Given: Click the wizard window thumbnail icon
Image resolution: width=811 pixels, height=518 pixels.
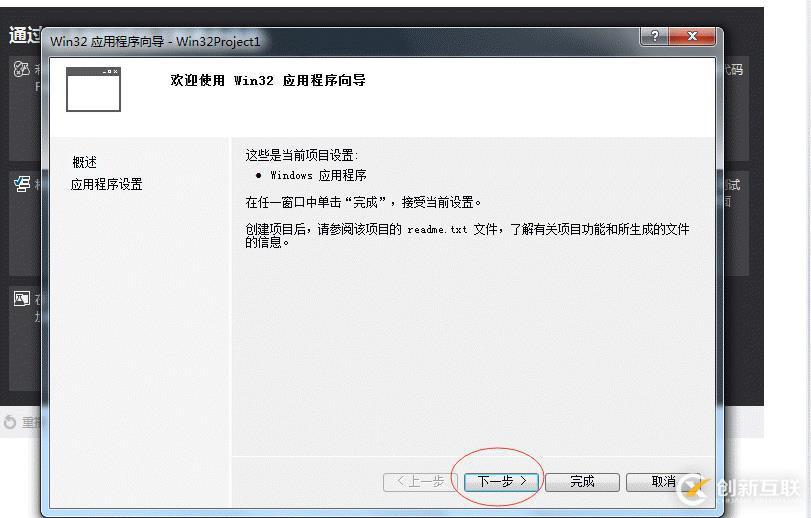Looking at the screenshot, I should point(93,89).
